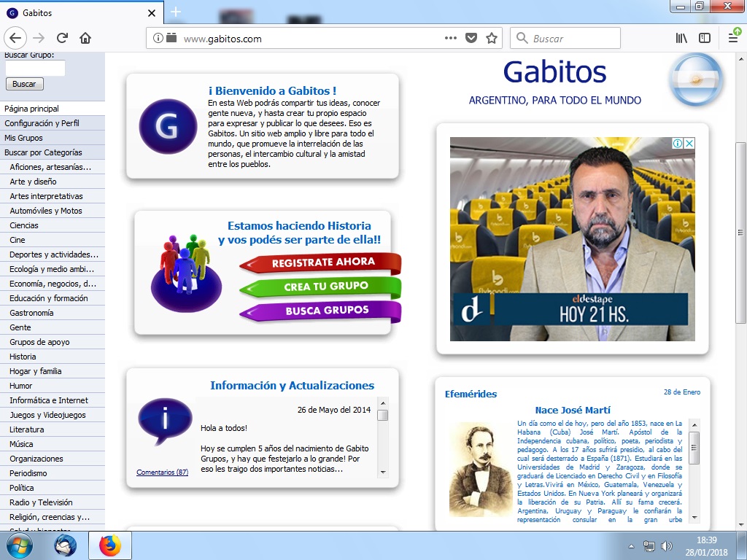
Task: Open the Automóviles y Motos category
Action: tap(53, 211)
